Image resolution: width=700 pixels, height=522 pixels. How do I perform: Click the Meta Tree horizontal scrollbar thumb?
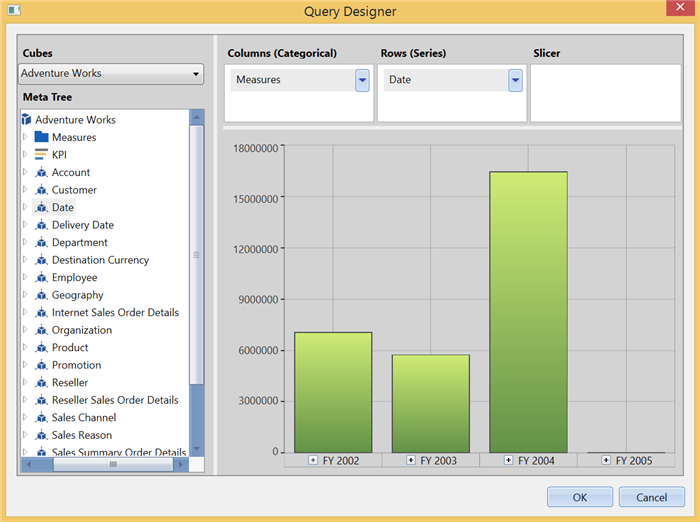pyautogui.click(x=113, y=464)
